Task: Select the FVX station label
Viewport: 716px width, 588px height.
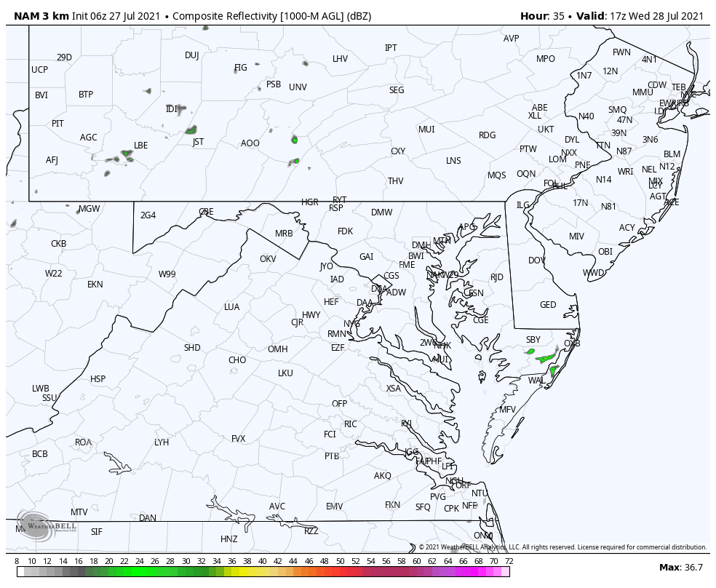Action: click(239, 439)
